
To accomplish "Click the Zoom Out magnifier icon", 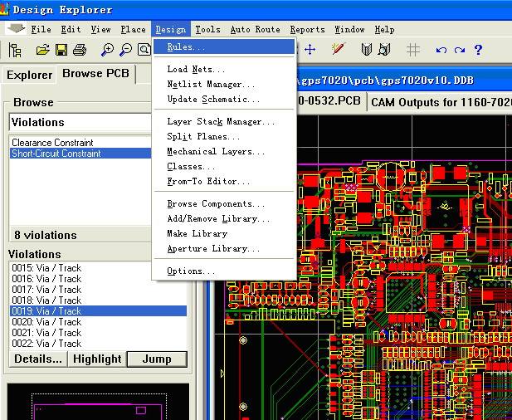I will [125, 51].
